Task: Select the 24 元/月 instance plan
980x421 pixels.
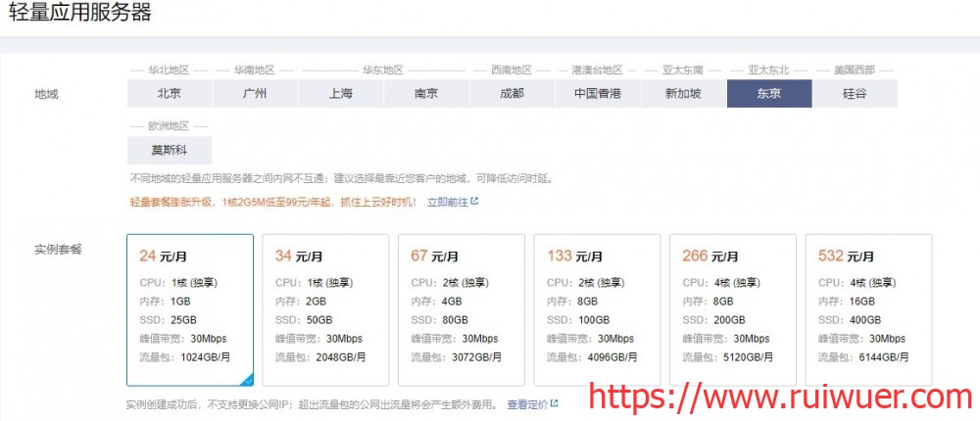Action: [x=190, y=309]
